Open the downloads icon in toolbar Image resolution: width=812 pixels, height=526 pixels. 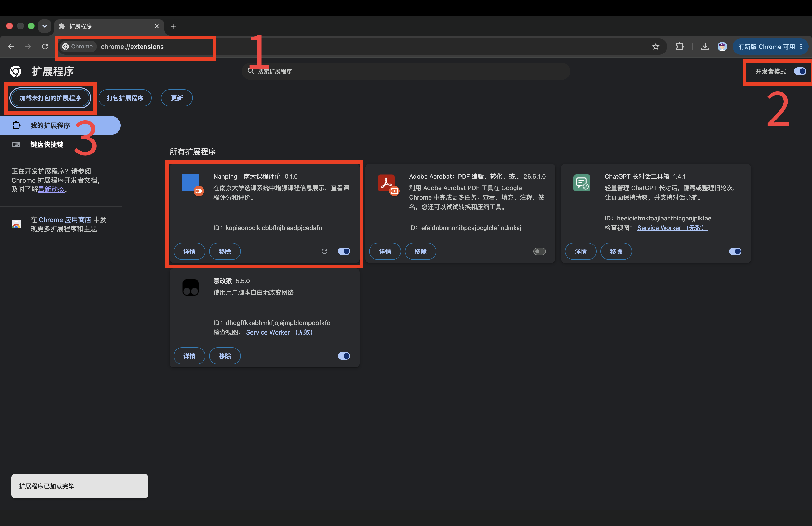click(705, 46)
